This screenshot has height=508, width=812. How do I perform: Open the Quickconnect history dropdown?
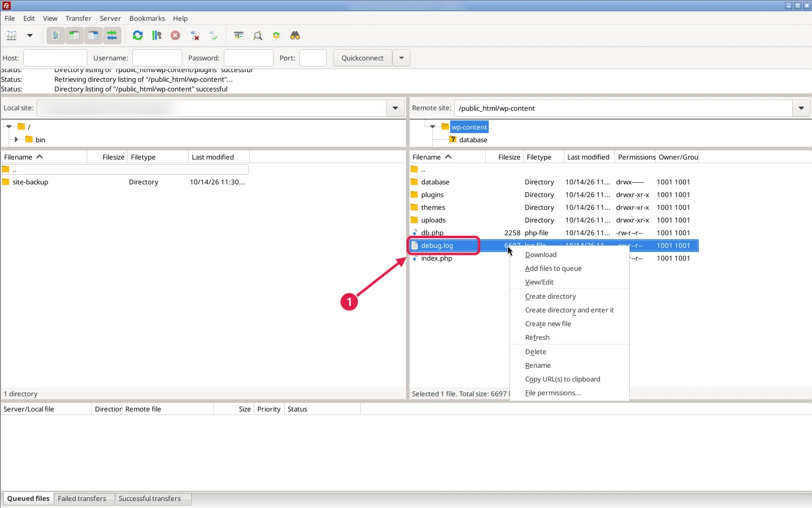coord(401,58)
